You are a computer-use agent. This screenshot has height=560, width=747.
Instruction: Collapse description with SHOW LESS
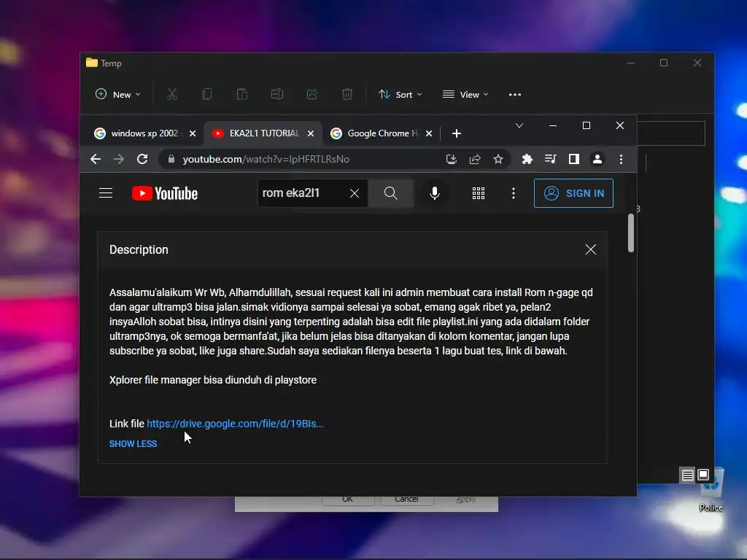(133, 444)
